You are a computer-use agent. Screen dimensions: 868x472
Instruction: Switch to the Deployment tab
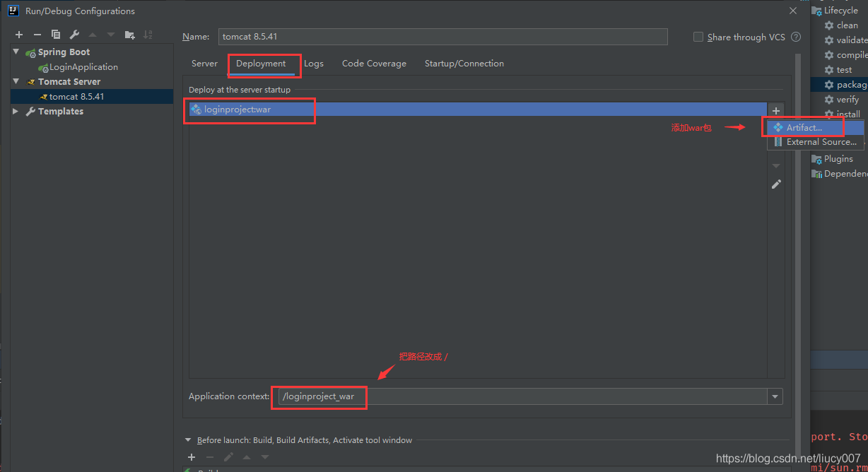(x=261, y=64)
